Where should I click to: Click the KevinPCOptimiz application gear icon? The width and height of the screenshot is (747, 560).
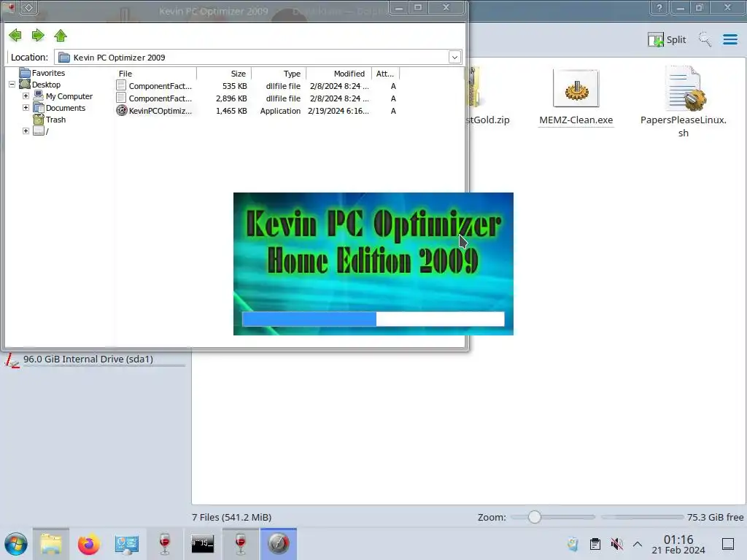tap(122, 111)
